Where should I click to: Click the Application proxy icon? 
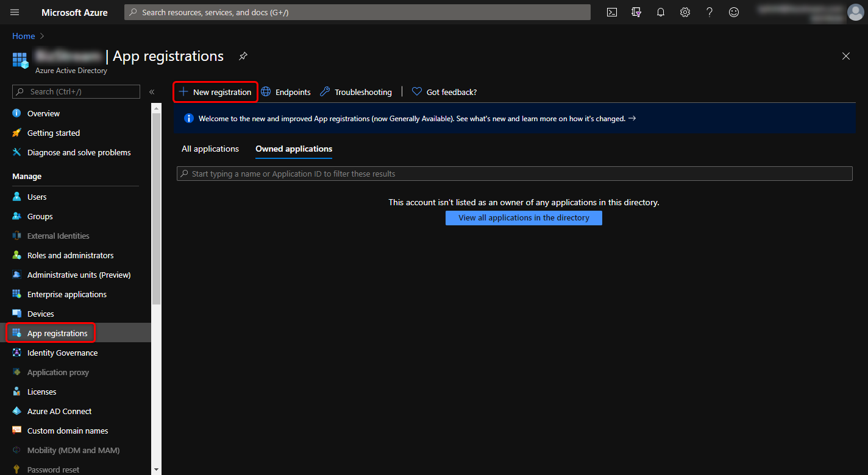click(x=16, y=372)
